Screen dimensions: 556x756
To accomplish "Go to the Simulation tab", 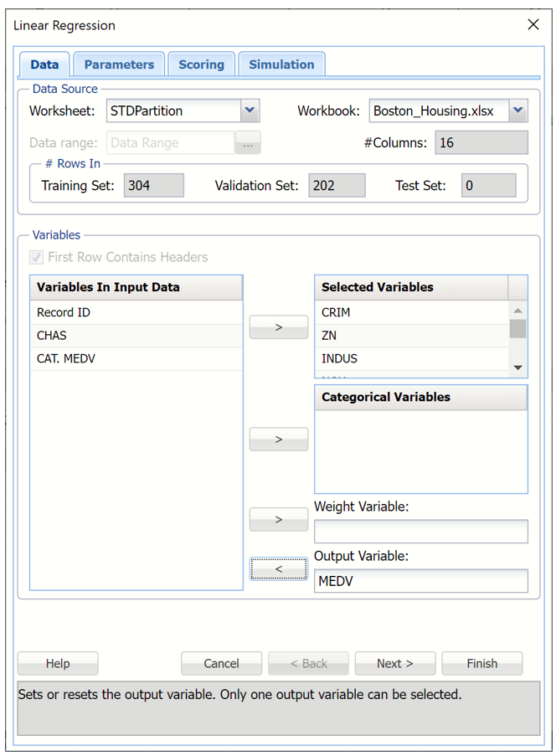I will click(281, 64).
